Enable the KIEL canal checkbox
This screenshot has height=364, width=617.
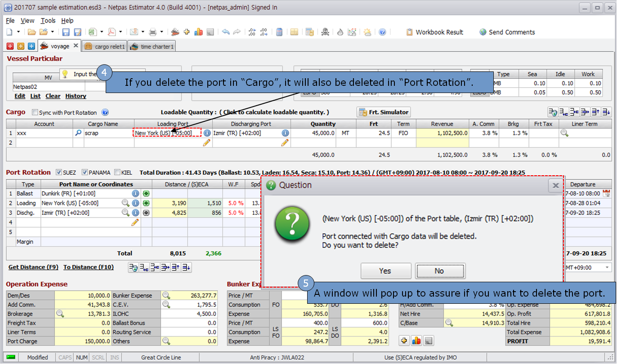(117, 172)
